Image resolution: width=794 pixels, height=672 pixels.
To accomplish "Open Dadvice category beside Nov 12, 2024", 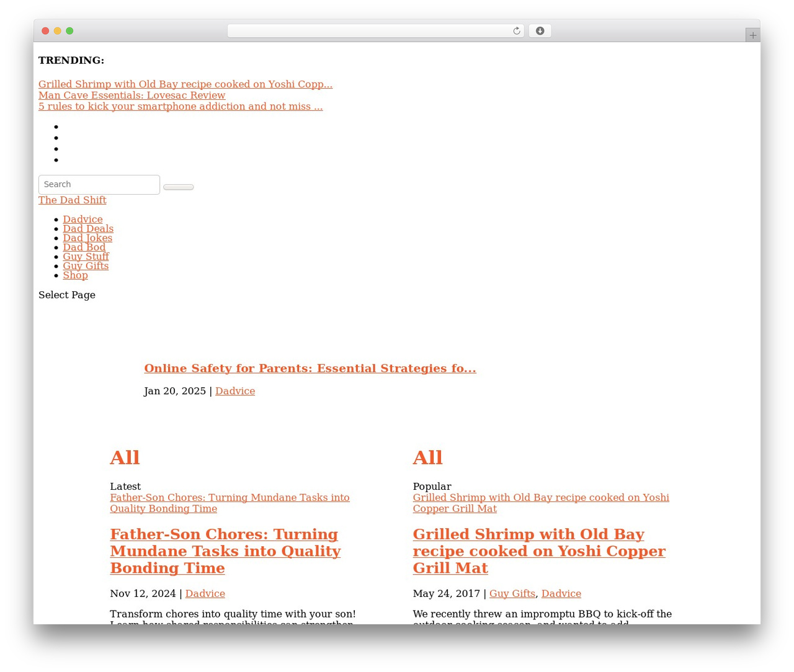I will coord(205,594).
